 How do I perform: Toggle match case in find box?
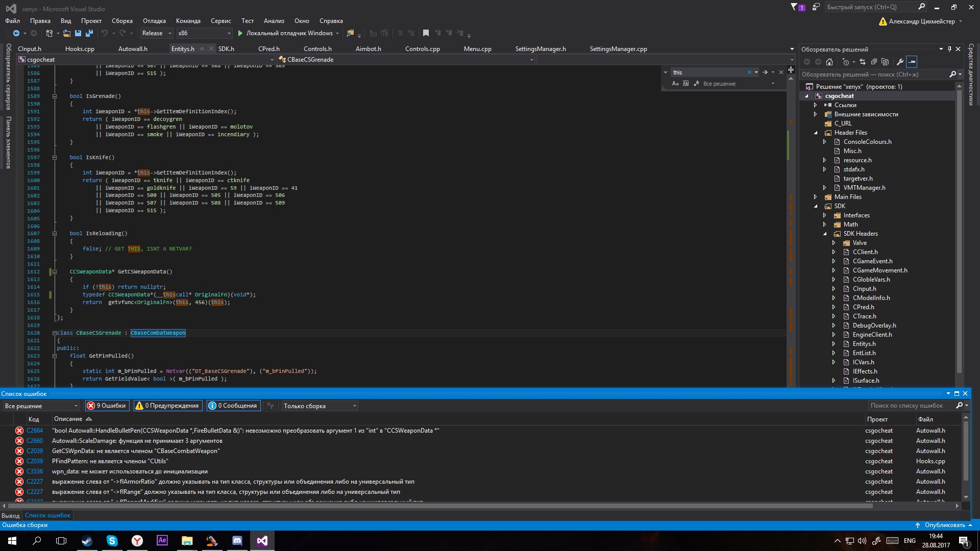click(x=675, y=84)
